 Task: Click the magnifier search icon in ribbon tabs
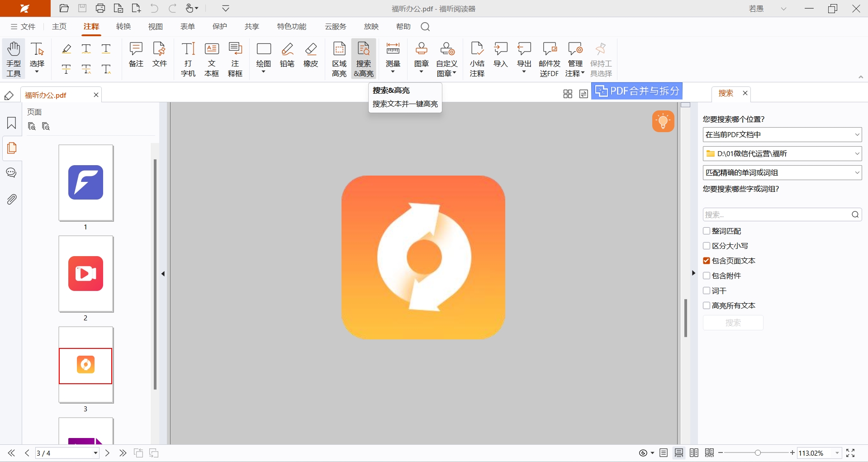(x=425, y=27)
